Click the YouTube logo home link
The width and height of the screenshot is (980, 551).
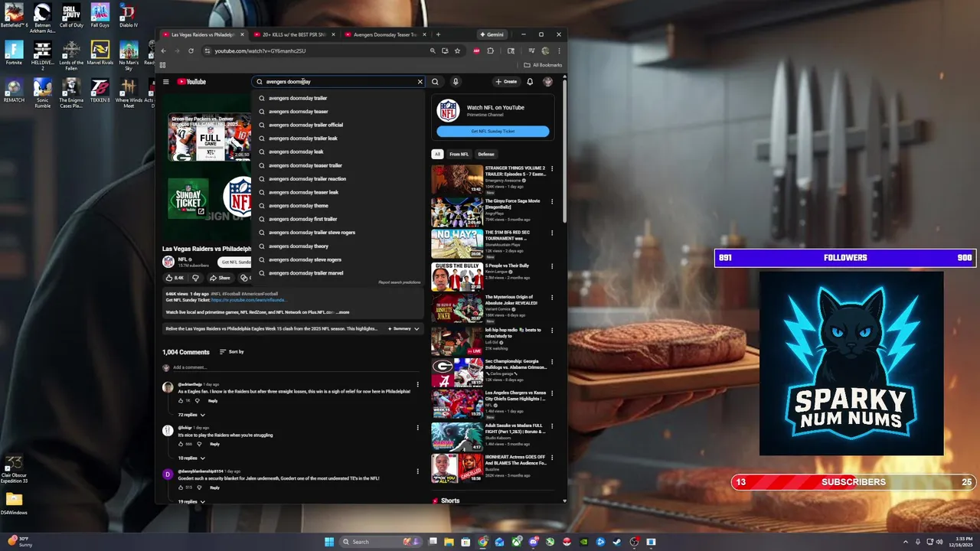191,82
